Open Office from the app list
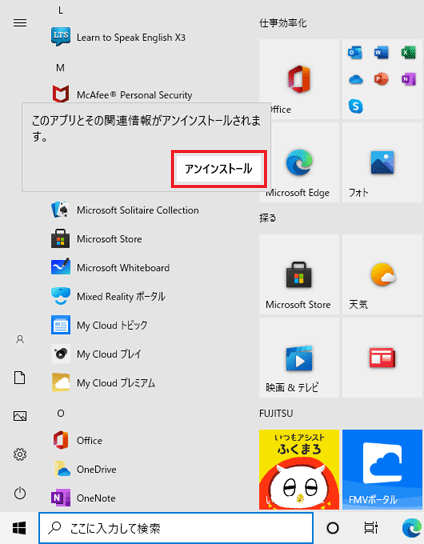424x544 pixels. pos(77,440)
